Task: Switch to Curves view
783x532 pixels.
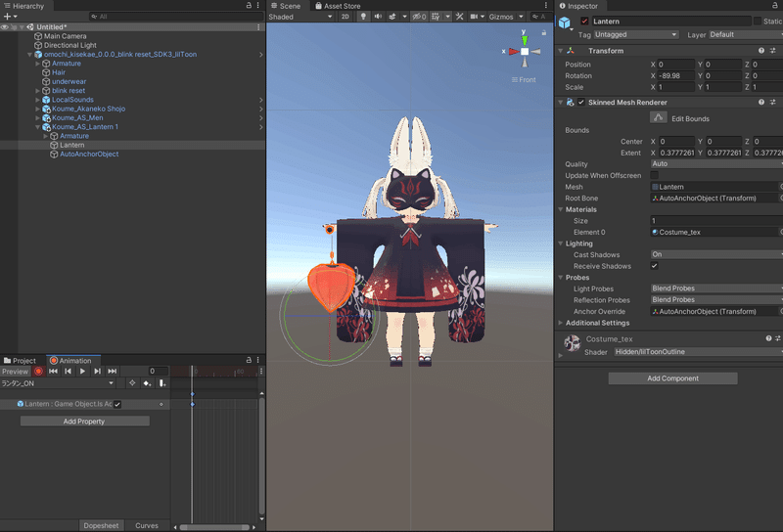Action: pyautogui.click(x=146, y=525)
